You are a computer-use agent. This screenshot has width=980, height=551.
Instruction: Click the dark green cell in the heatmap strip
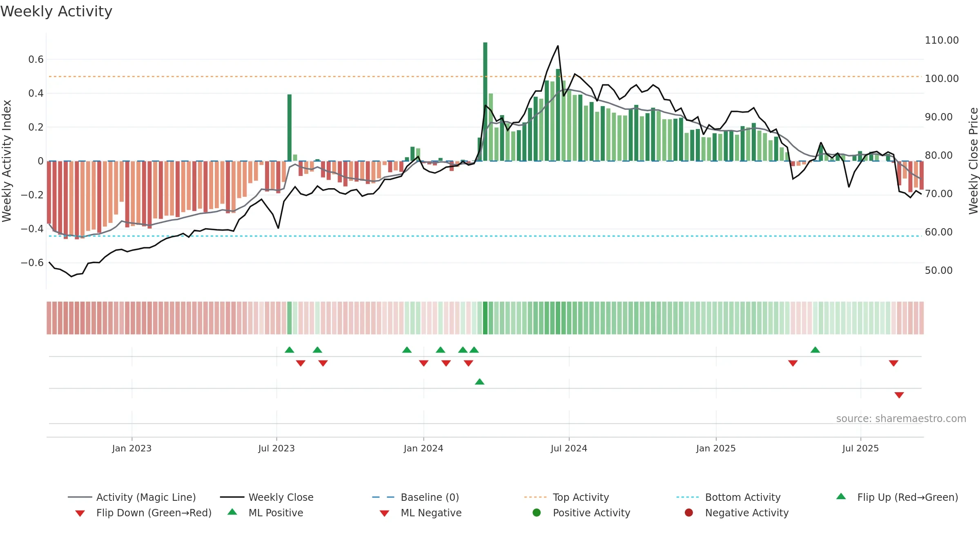coord(485,318)
